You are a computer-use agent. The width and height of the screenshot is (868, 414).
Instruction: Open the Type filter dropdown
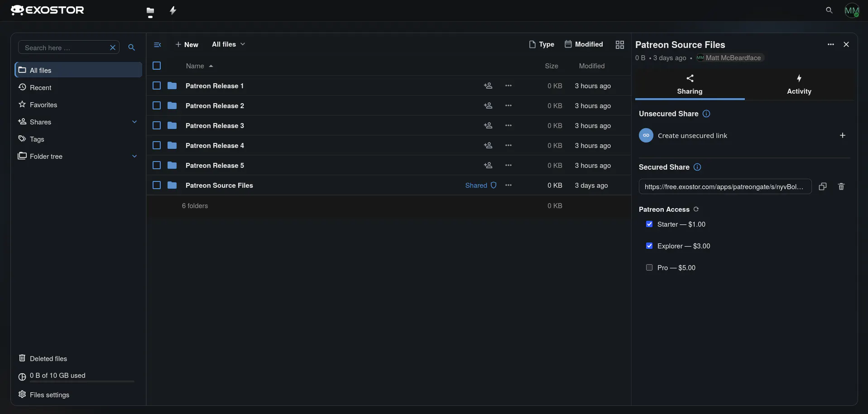[x=542, y=44]
